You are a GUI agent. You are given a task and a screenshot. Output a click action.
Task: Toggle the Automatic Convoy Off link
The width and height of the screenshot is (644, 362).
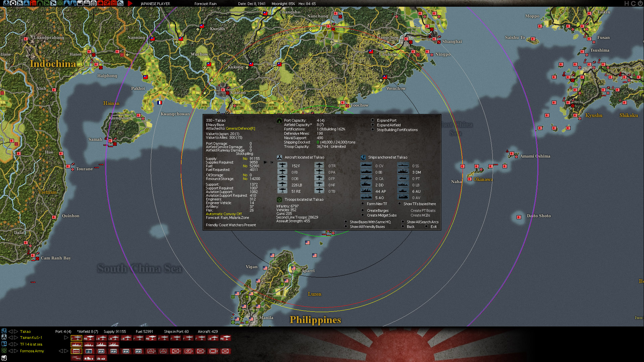click(223, 214)
